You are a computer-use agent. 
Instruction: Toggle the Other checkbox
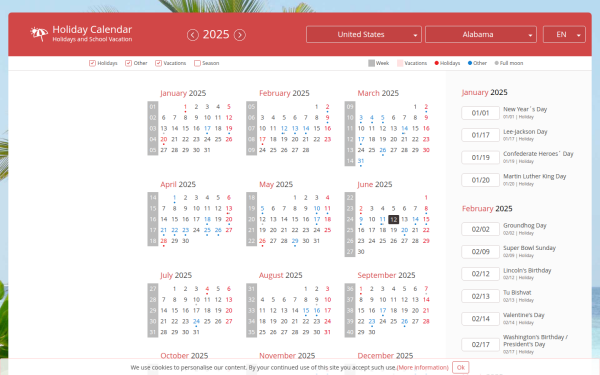[x=129, y=63]
